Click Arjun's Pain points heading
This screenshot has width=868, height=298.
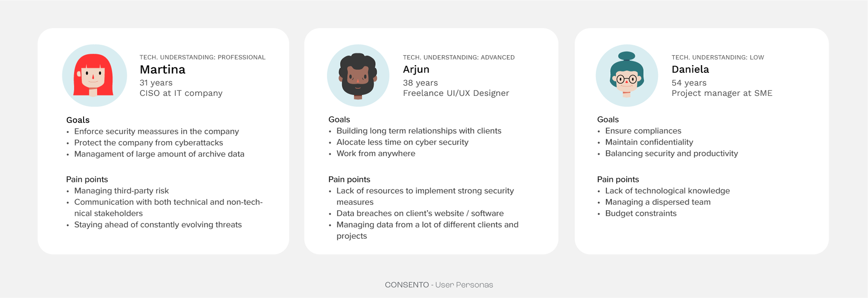349,180
